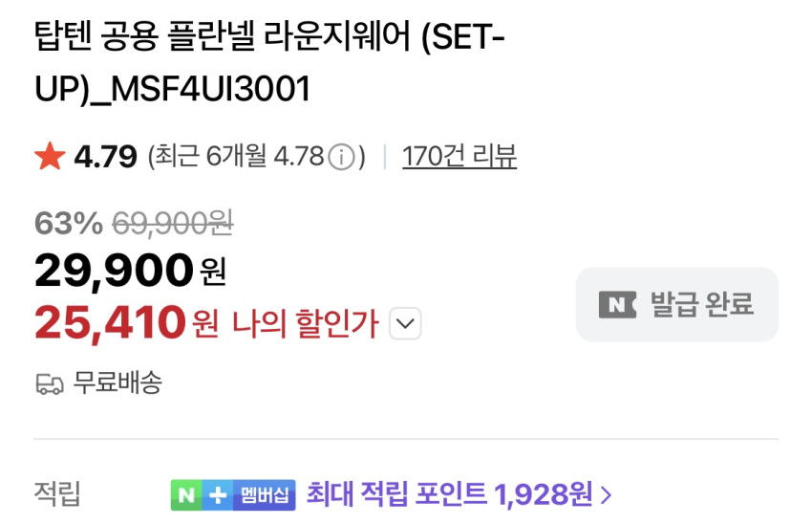Click the info icon beside 최근 6개월 4.78
Viewport: 812px width, 524px height.
(342, 157)
